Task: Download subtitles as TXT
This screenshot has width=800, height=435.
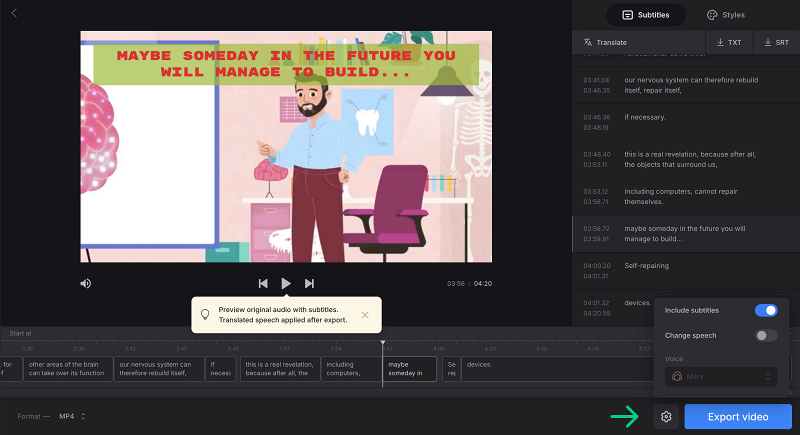Action: [x=729, y=42]
